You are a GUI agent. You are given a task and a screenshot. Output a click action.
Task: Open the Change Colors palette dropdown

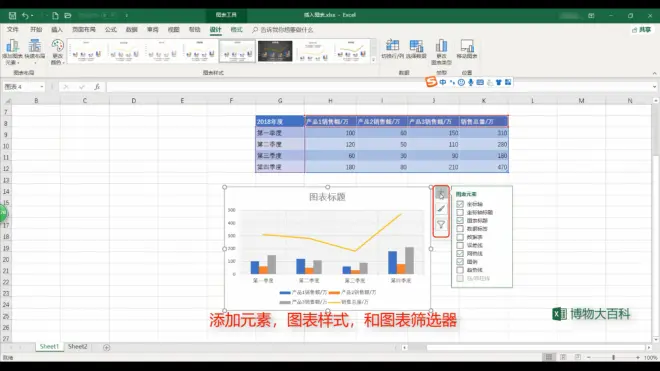click(x=58, y=51)
